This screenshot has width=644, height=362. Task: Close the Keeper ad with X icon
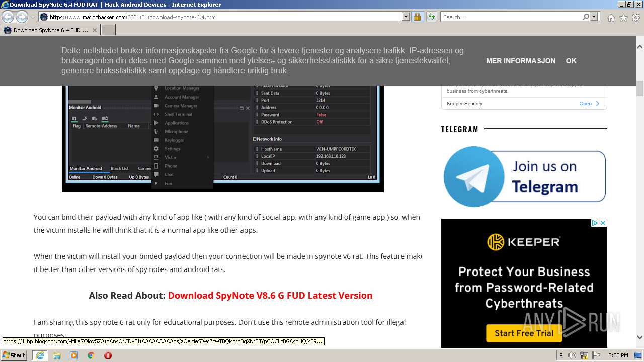tap(603, 223)
